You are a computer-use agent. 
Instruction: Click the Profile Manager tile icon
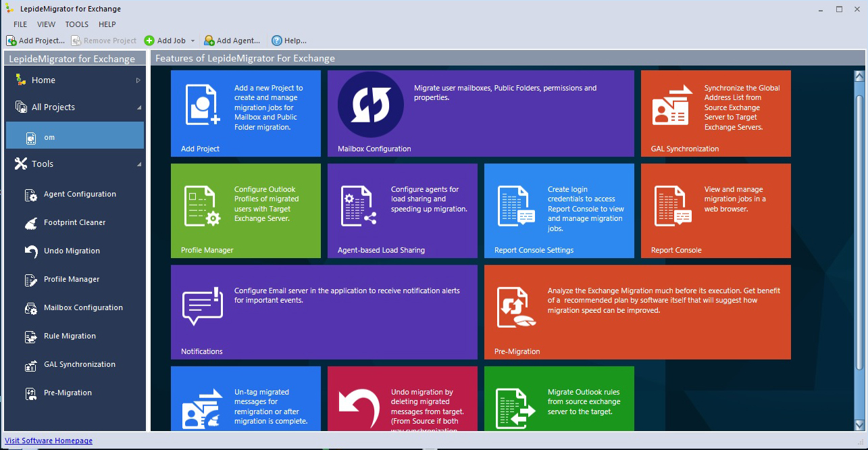coord(203,206)
